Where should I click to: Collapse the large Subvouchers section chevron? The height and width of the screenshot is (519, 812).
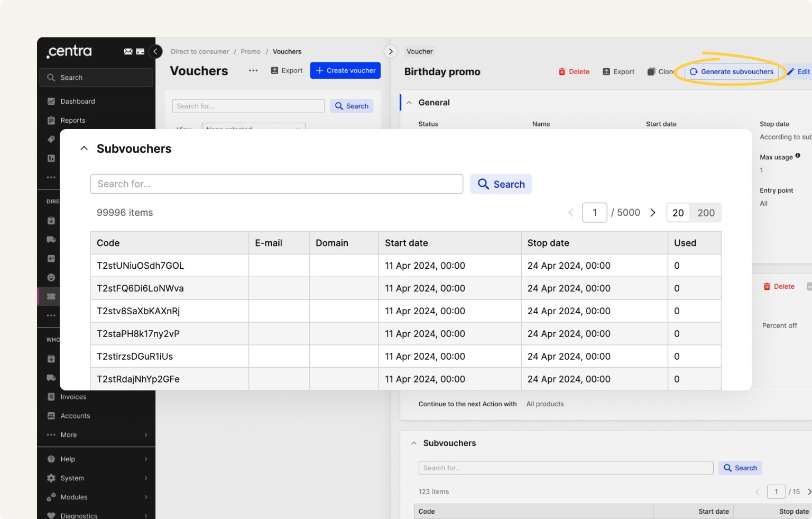84,149
